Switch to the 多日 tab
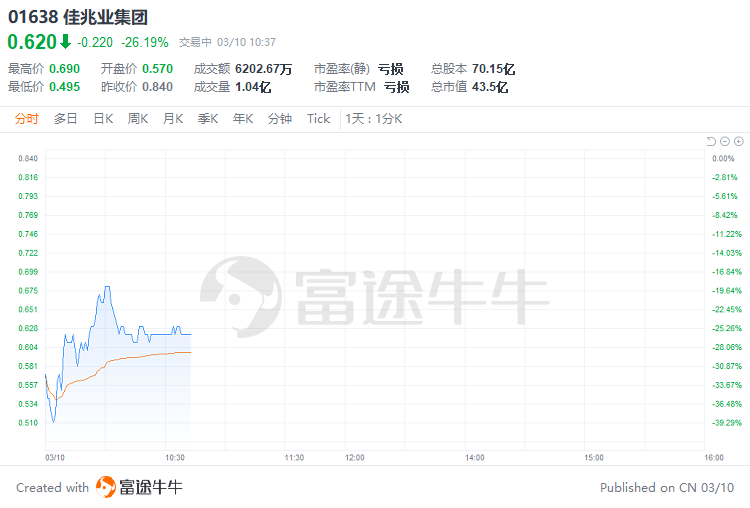The width and height of the screenshot is (750, 508). click(66, 119)
